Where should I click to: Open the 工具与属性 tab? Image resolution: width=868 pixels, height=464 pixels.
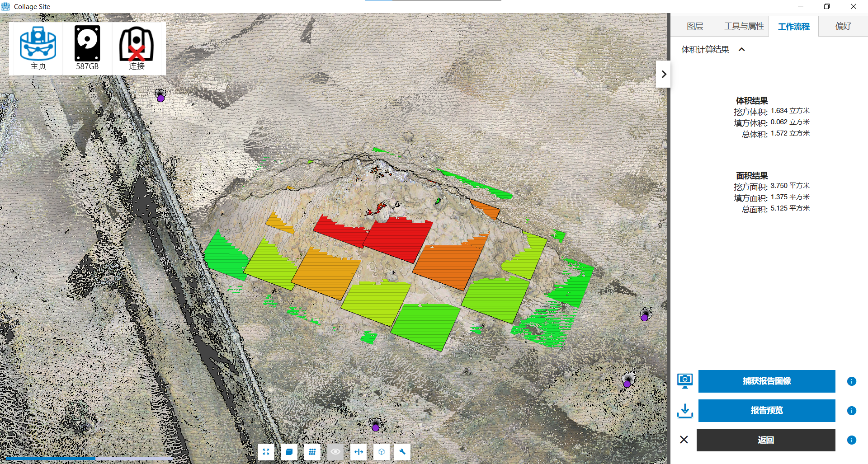click(744, 26)
